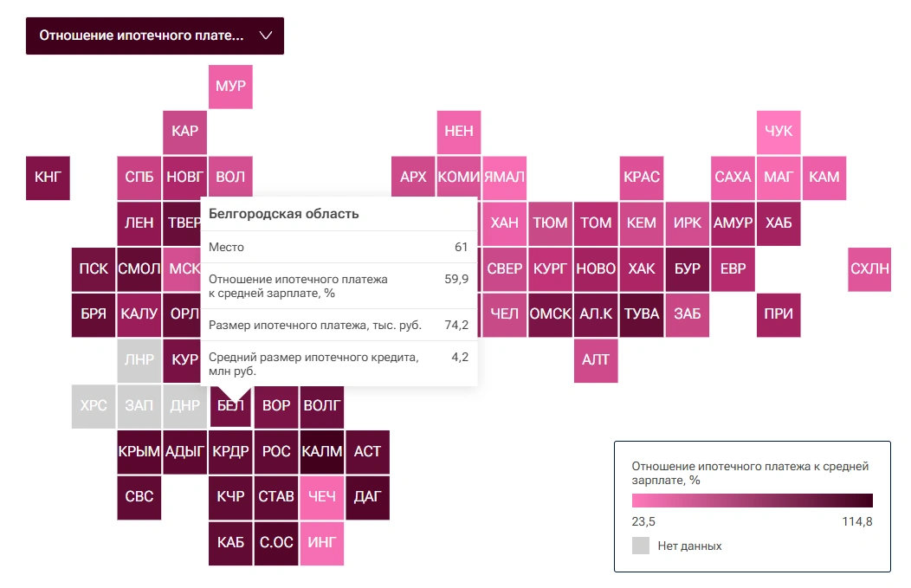Click the gray 'Нет данных' legend swatch
The height and width of the screenshot is (588, 911).
[641, 546]
